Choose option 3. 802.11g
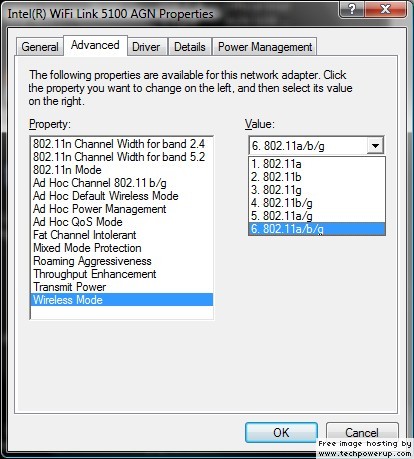Viewport: 414px width, 459px height. (x=317, y=190)
